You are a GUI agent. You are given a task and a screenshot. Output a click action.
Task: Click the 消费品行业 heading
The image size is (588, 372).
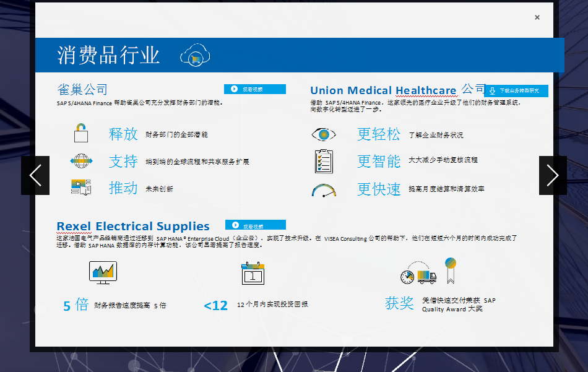(109, 55)
